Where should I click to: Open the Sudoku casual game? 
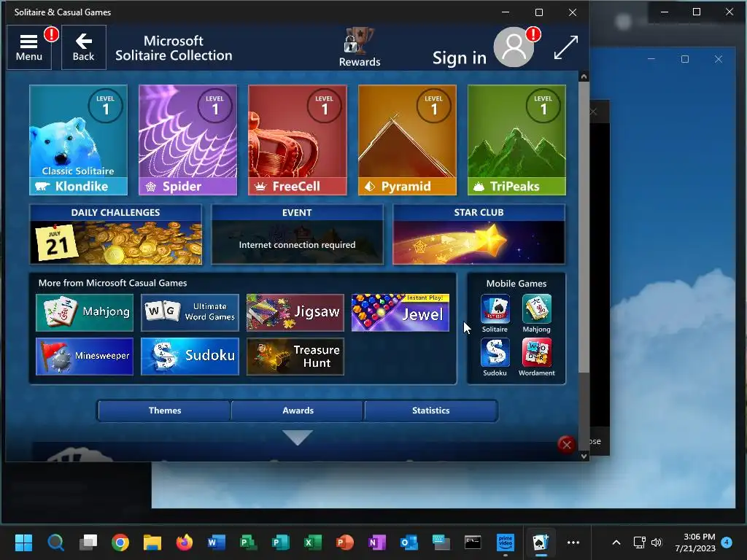pyautogui.click(x=190, y=356)
